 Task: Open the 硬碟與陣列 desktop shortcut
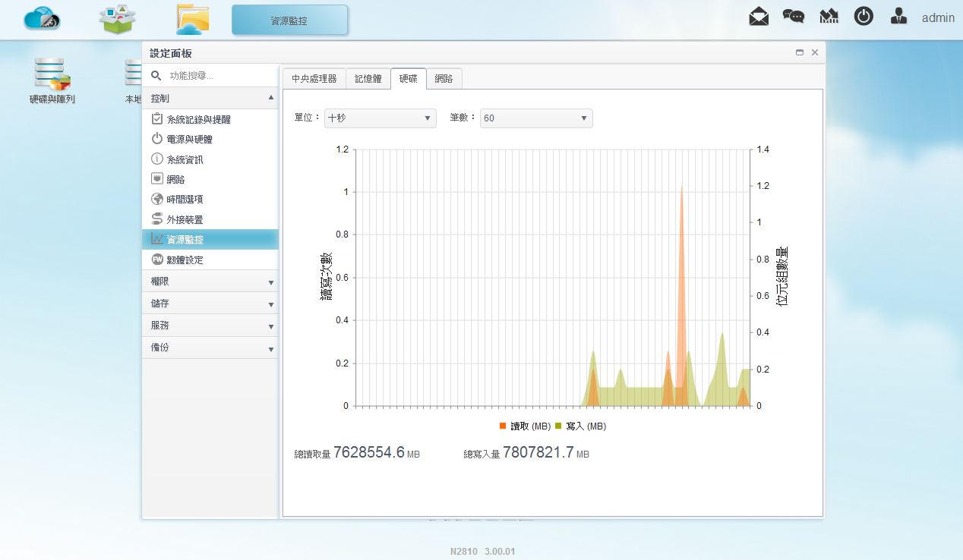click(52, 80)
